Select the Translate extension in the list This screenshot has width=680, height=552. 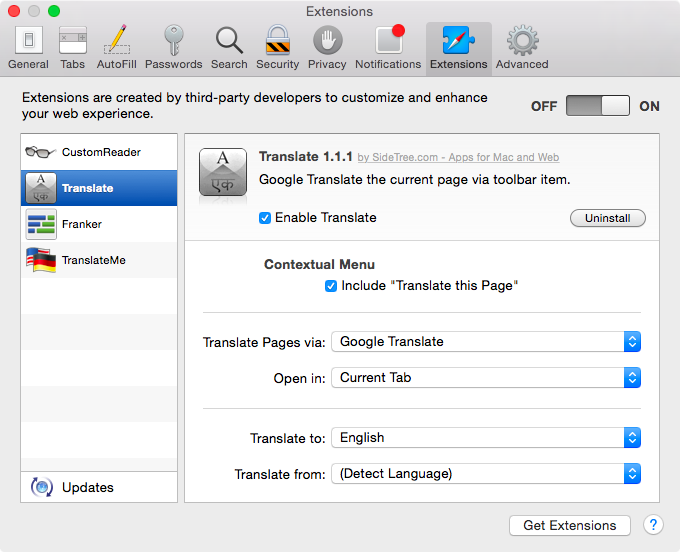(99, 188)
